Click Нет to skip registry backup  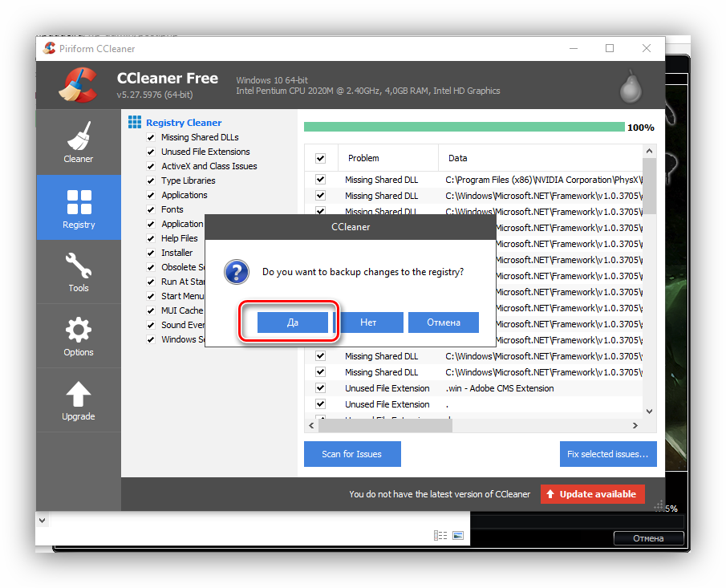(368, 322)
